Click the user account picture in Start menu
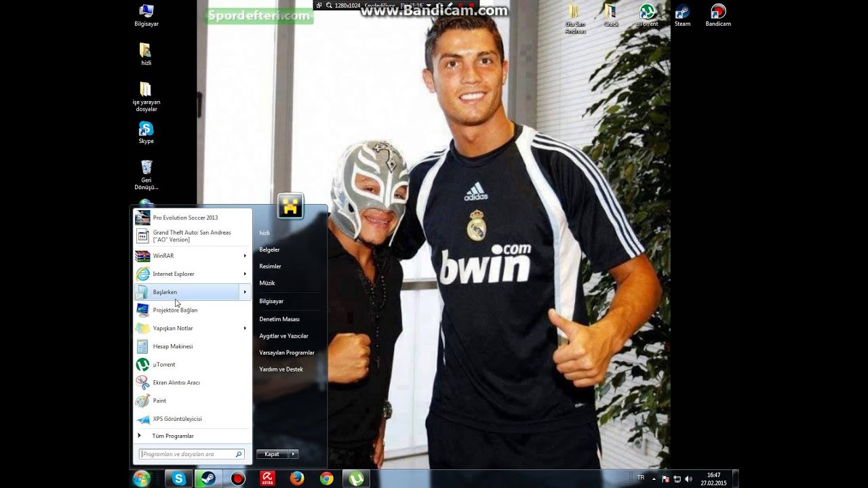The width and height of the screenshot is (868, 488). tap(290, 206)
